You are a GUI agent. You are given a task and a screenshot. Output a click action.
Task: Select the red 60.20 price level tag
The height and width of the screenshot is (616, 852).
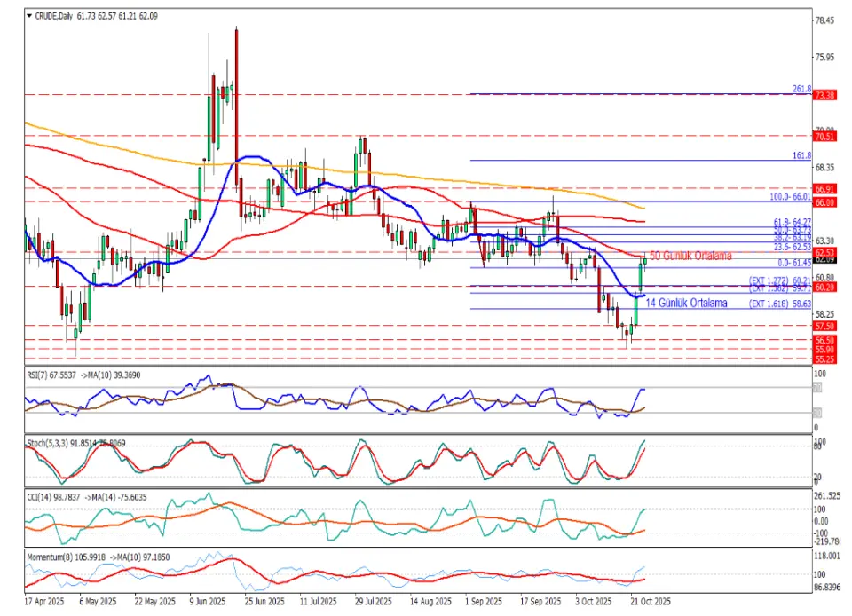point(824,287)
